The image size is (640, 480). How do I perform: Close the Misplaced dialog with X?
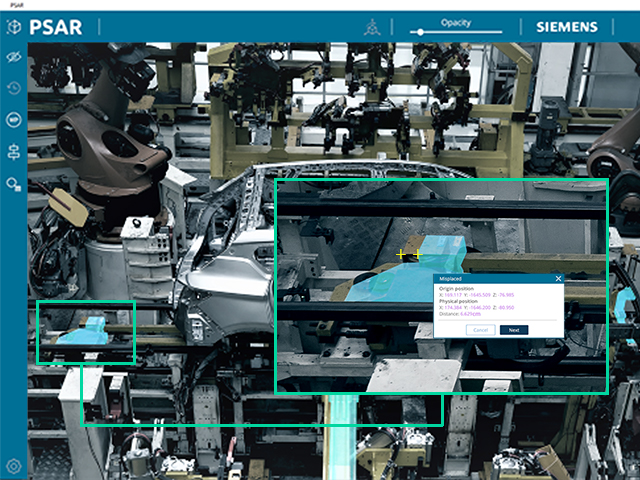(x=558, y=278)
